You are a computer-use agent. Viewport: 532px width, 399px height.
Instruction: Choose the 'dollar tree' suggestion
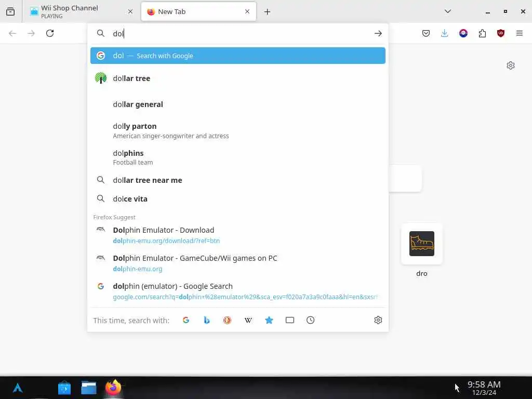(238, 78)
